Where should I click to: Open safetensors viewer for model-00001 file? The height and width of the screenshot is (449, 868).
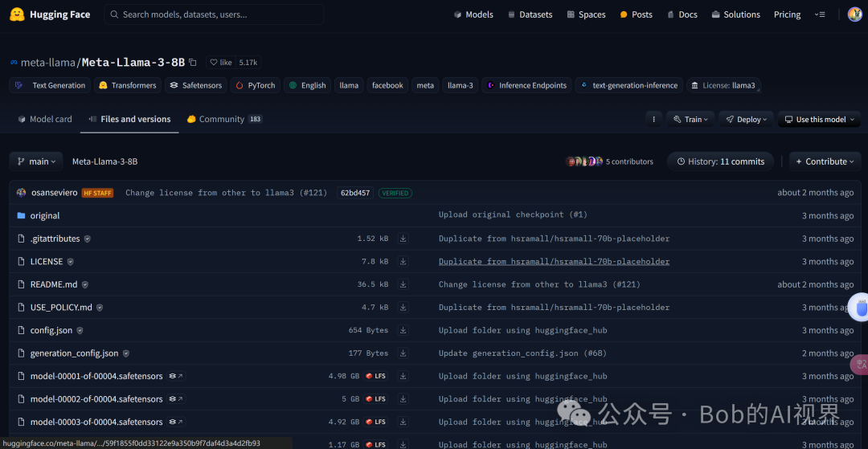(x=176, y=376)
